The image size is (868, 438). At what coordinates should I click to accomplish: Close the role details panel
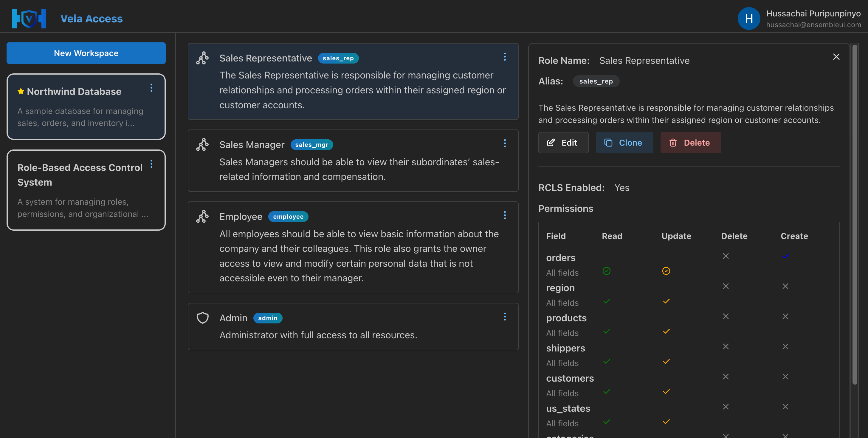click(836, 57)
